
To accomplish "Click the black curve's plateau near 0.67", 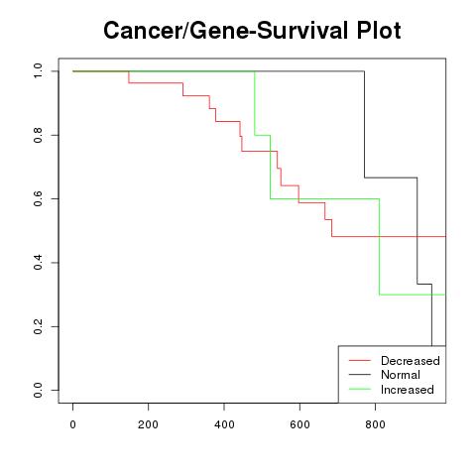I will [x=391, y=178].
